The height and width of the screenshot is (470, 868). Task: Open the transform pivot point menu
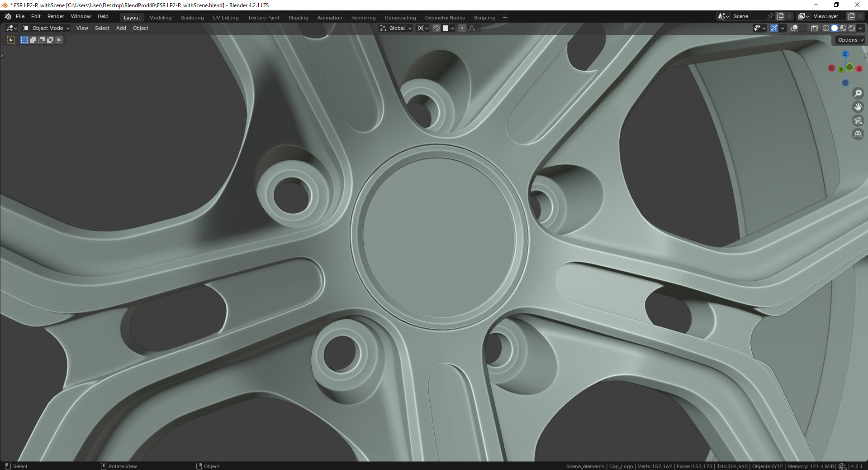[x=422, y=28]
